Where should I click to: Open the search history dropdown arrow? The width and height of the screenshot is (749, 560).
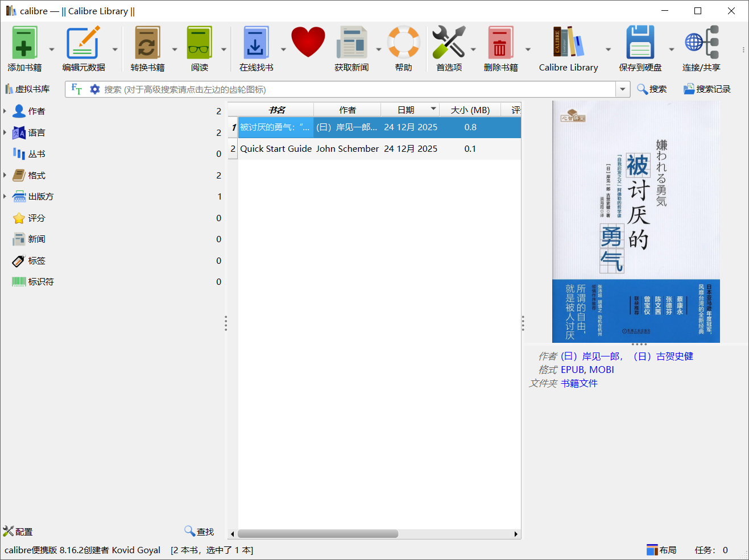pyautogui.click(x=622, y=89)
